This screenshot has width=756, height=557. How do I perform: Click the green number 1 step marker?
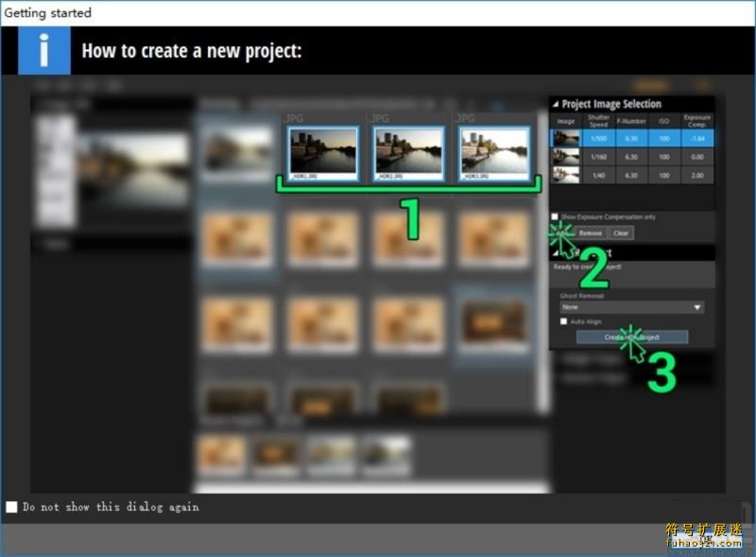[x=411, y=218]
